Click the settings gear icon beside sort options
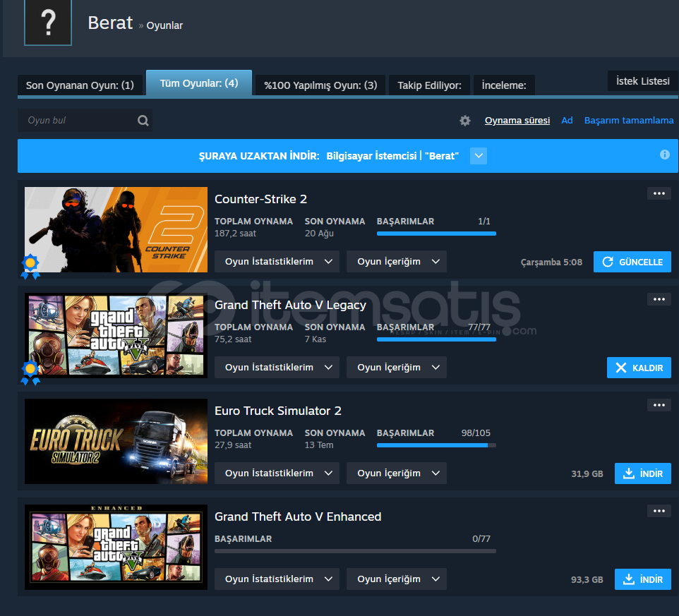This screenshot has width=679, height=616. [x=464, y=121]
